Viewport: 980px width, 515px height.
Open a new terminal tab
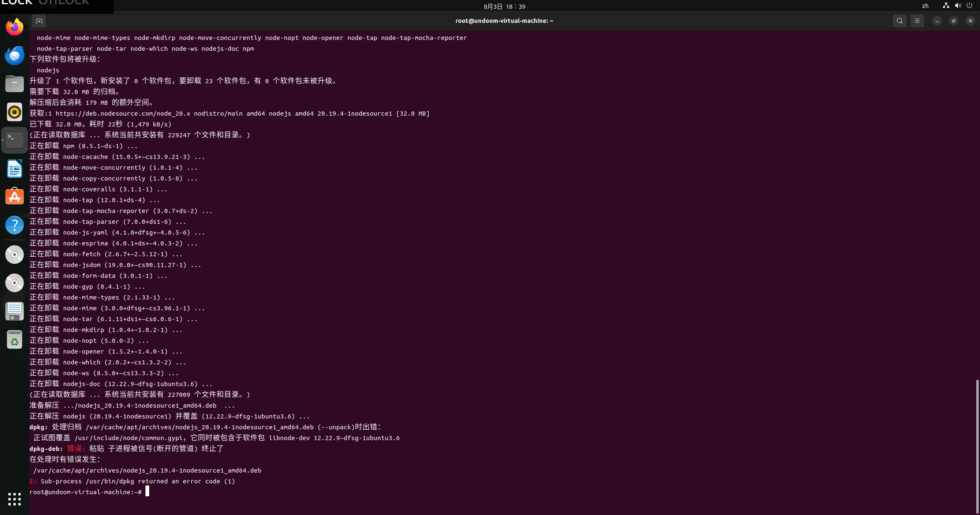pos(39,21)
